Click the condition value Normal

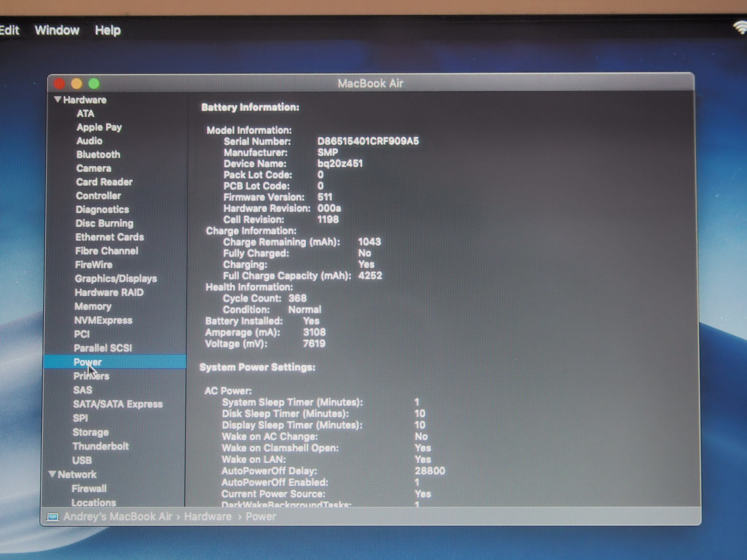[x=305, y=310]
